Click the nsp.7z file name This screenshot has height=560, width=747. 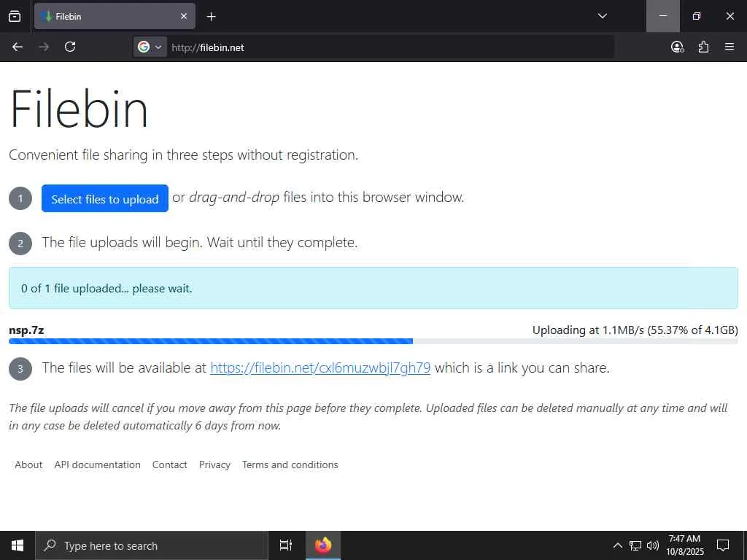coord(27,330)
